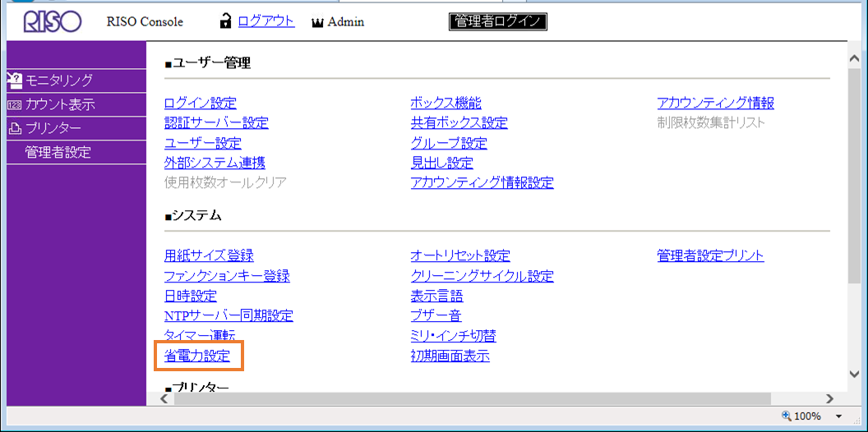Open the ファンクションキー登録 link

(227, 275)
